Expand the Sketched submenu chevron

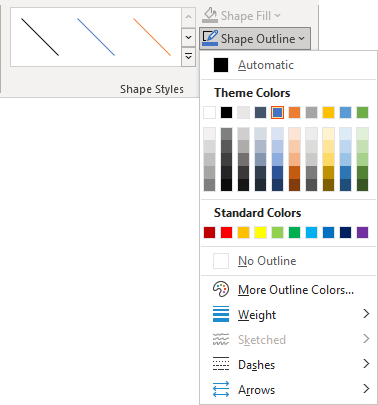point(366,339)
